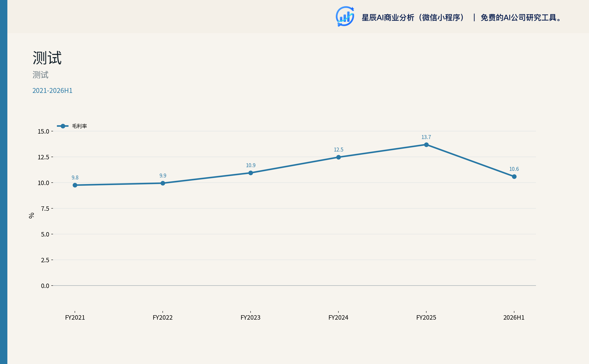
Task: Click the 毛利率 legend label
Action: point(80,126)
